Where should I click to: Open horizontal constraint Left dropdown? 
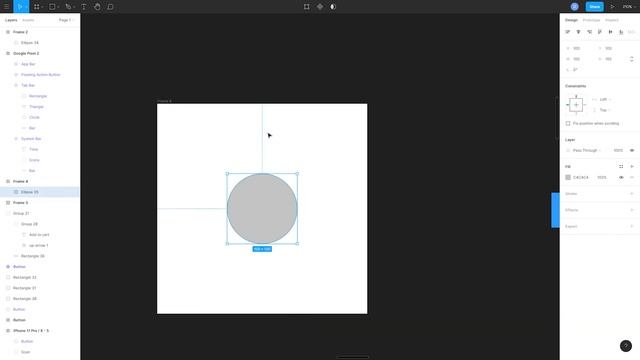point(605,100)
